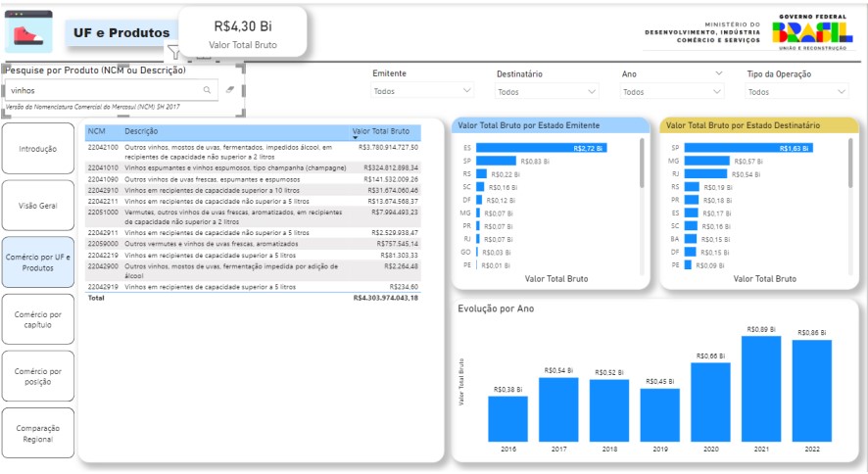Screen dimensions: 868x474
Task: Switch to the Visão Geral page
Action: (x=38, y=206)
